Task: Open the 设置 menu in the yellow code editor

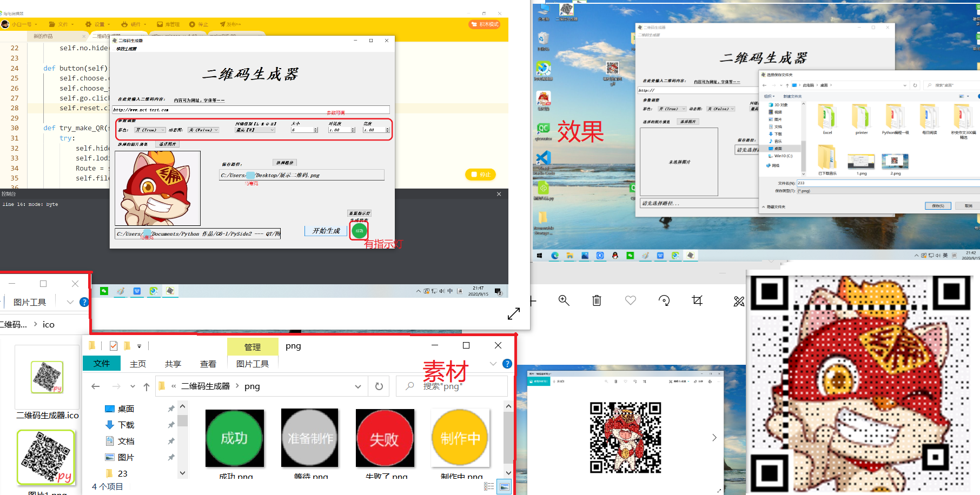Action: pyautogui.click(x=97, y=24)
